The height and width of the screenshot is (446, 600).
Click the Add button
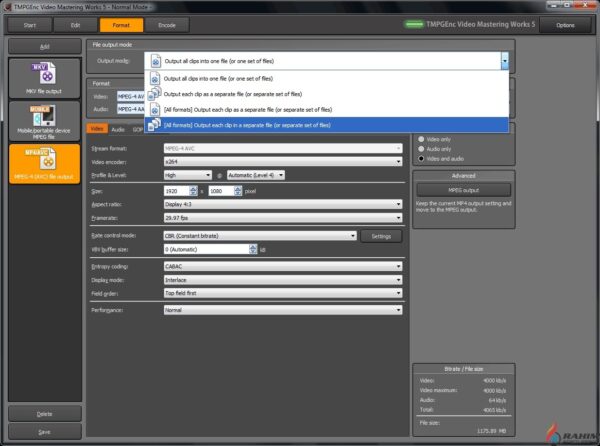coord(45,47)
